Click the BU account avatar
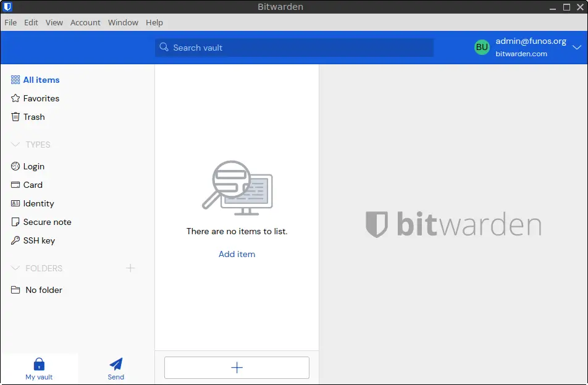588x385 pixels. coord(482,48)
